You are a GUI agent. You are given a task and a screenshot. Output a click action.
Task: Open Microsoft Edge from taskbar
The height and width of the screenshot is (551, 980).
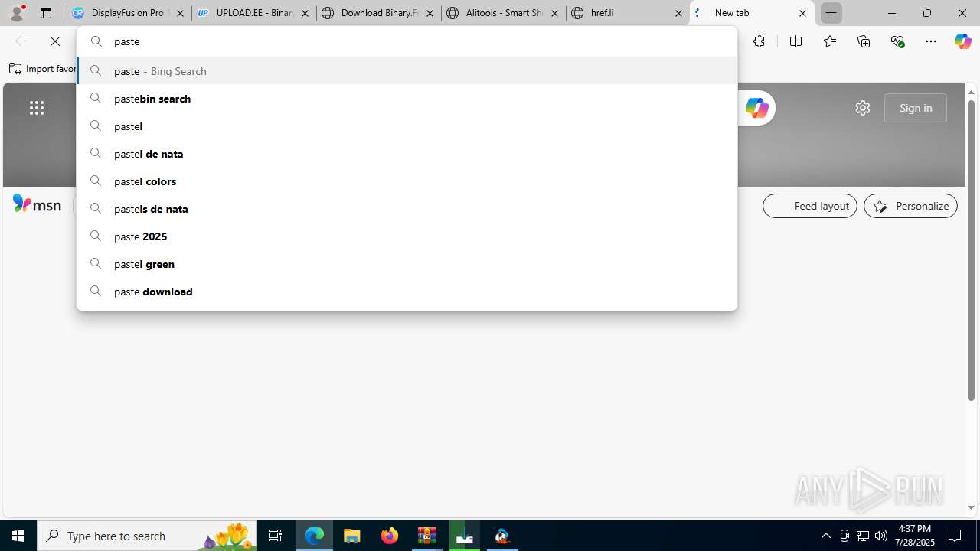click(x=315, y=536)
